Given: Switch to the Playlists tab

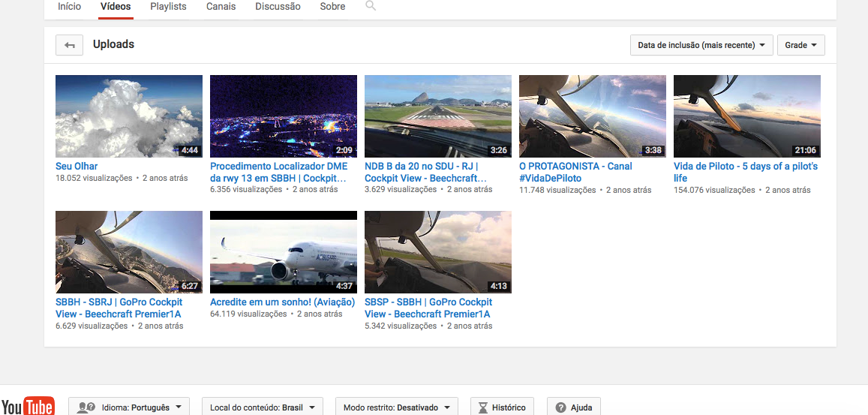Looking at the screenshot, I should point(168,7).
